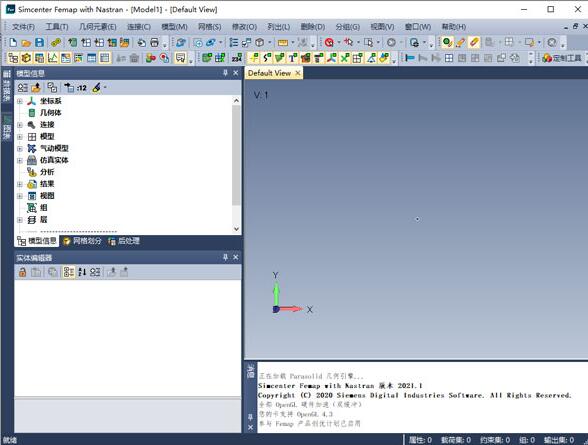Click the Undo arrow toolbar icon

pos(141,42)
